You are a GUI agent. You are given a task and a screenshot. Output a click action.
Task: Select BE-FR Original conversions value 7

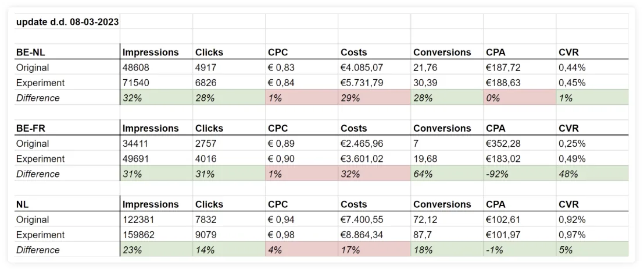pos(447,143)
